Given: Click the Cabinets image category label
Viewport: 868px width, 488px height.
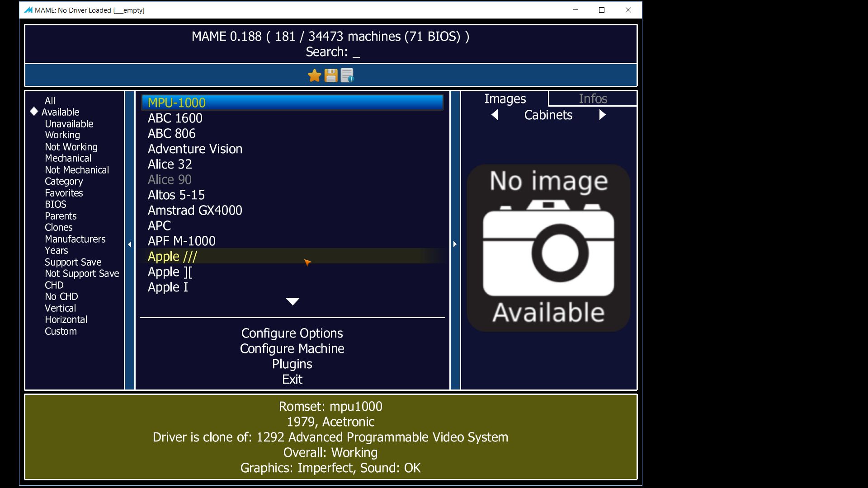Looking at the screenshot, I should pyautogui.click(x=548, y=115).
